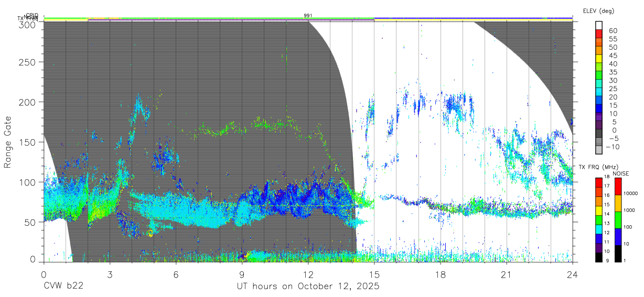Click the '10000' label on NOISE bar
Viewport: 644px width, 297px height.
click(x=631, y=194)
